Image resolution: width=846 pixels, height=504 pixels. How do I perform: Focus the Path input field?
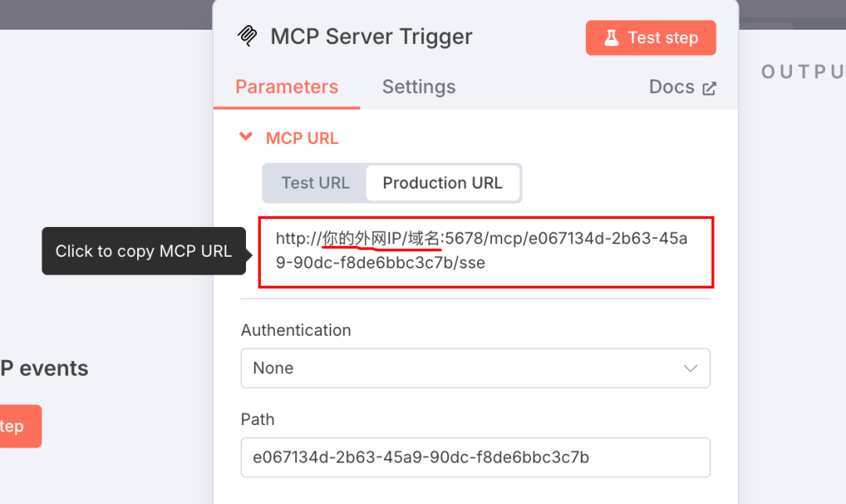(x=475, y=457)
